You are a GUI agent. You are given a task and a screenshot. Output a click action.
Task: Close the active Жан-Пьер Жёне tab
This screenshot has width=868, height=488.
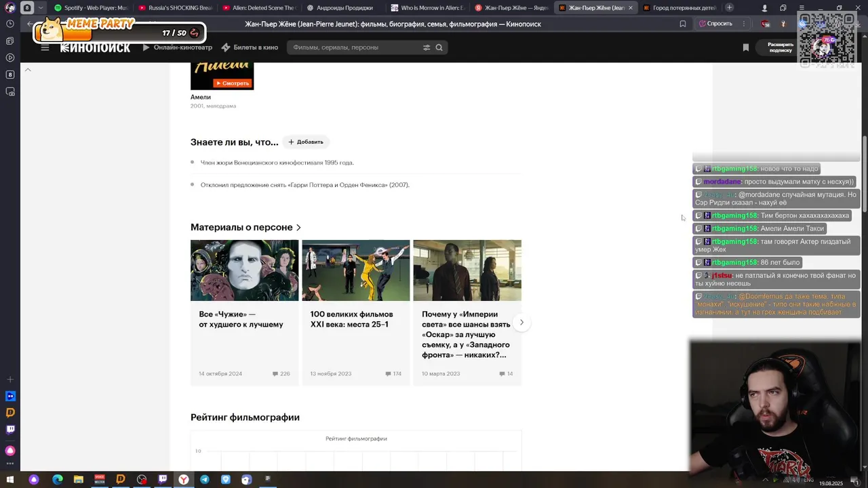point(631,7)
